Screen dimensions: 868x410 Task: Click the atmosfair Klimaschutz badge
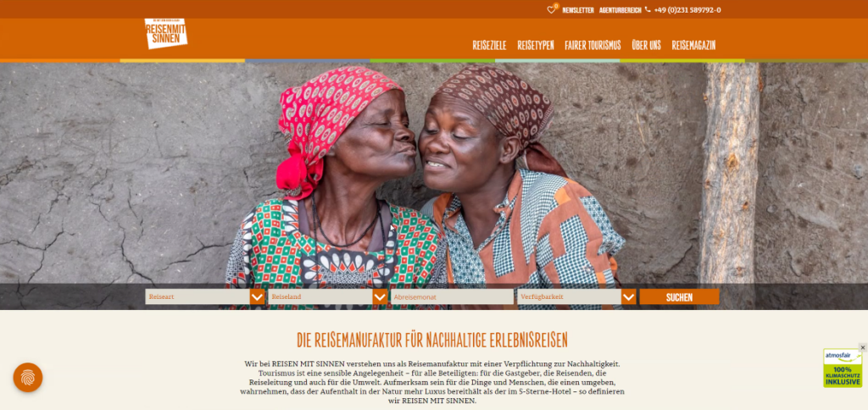[843, 368]
